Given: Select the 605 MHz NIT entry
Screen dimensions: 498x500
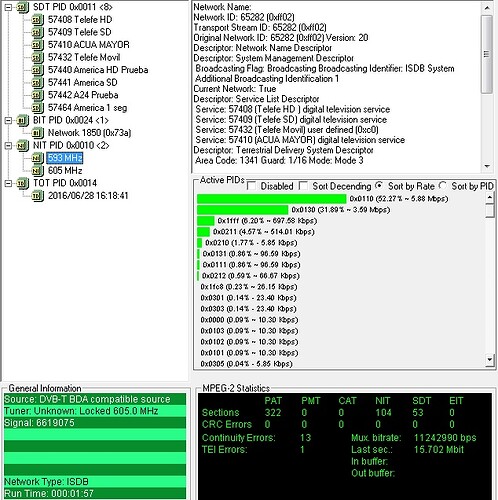Looking at the screenshot, I should (65, 170).
